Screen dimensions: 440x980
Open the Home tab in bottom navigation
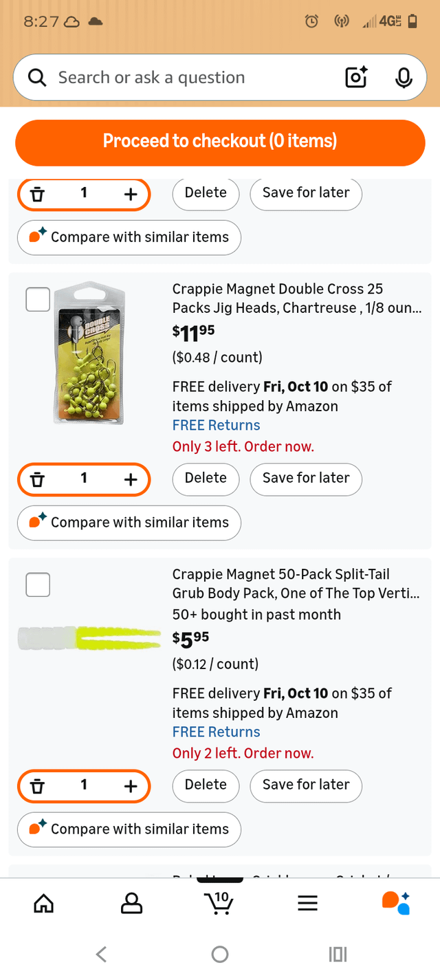43,902
